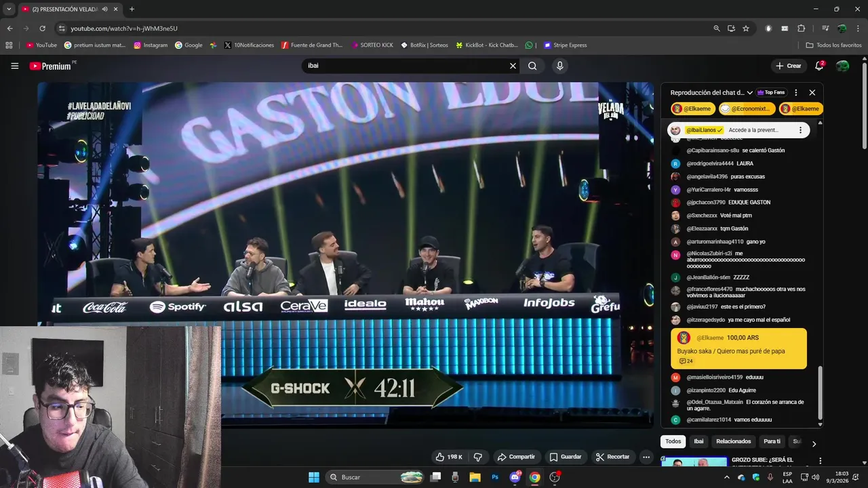Select Todos filter chip
Image resolution: width=868 pixels, height=488 pixels.
673,441
